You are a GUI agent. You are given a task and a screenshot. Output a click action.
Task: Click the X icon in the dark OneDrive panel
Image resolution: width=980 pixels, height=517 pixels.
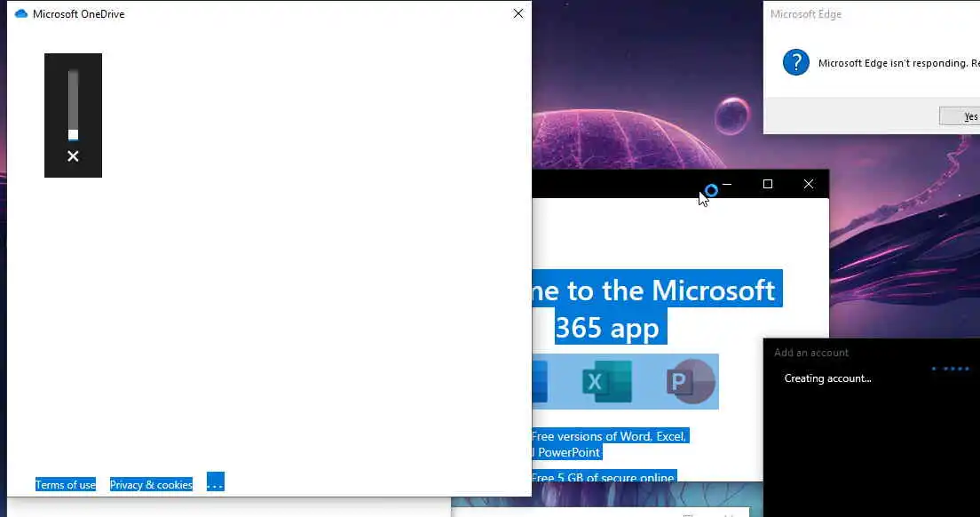pos(73,156)
